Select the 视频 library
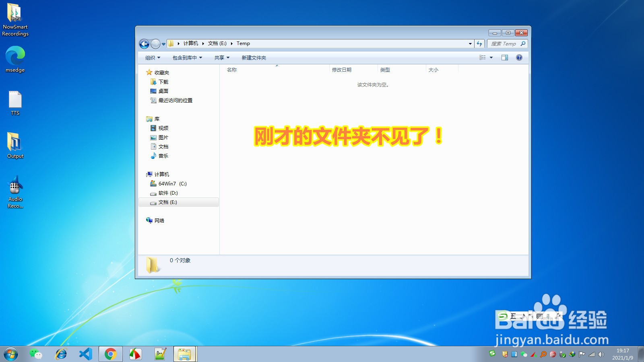The width and height of the screenshot is (644, 362). pos(163,128)
